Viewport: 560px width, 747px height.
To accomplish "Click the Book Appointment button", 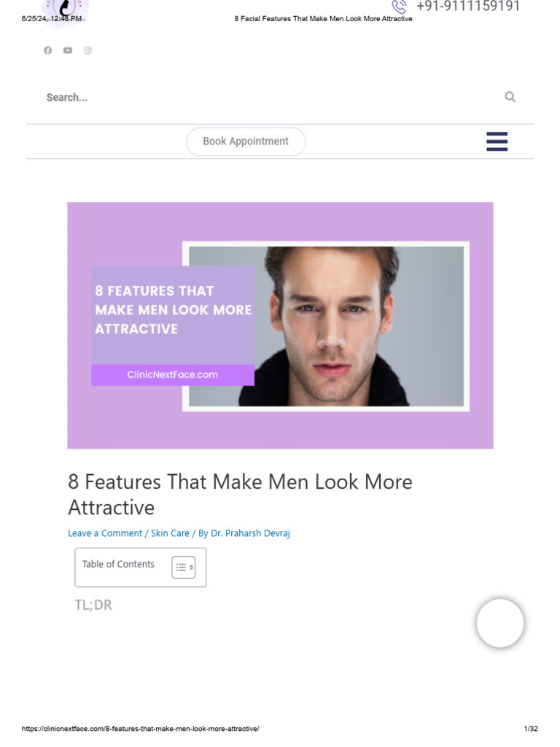I will (246, 142).
